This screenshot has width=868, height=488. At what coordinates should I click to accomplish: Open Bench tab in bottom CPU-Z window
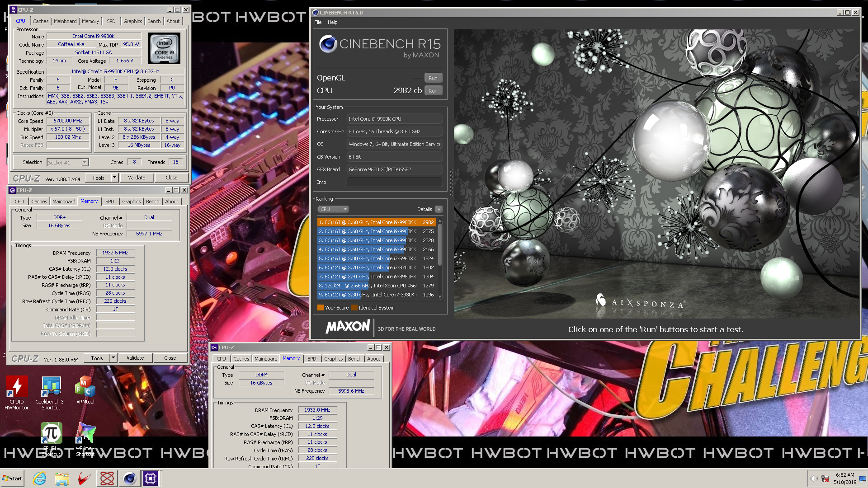click(355, 359)
